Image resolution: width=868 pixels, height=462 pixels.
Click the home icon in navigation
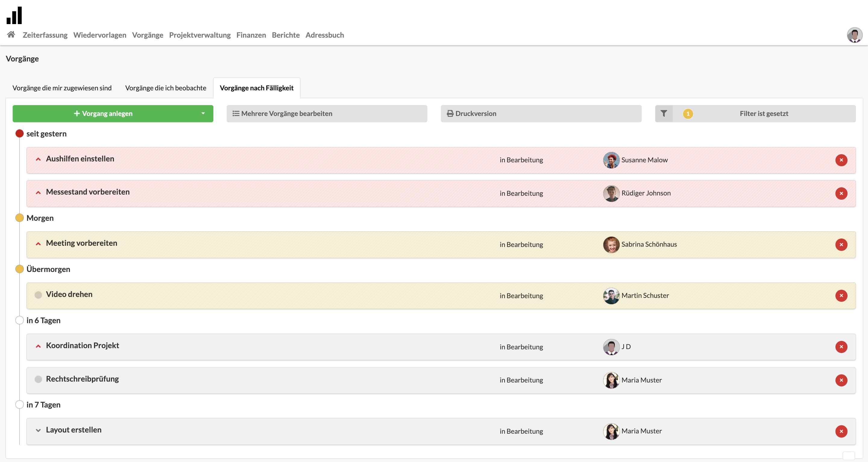click(x=11, y=35)
